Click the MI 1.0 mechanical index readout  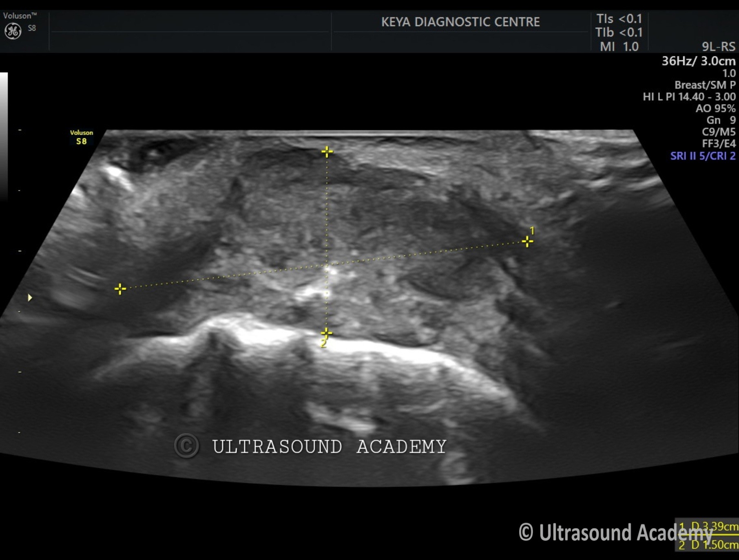(619, 46)
